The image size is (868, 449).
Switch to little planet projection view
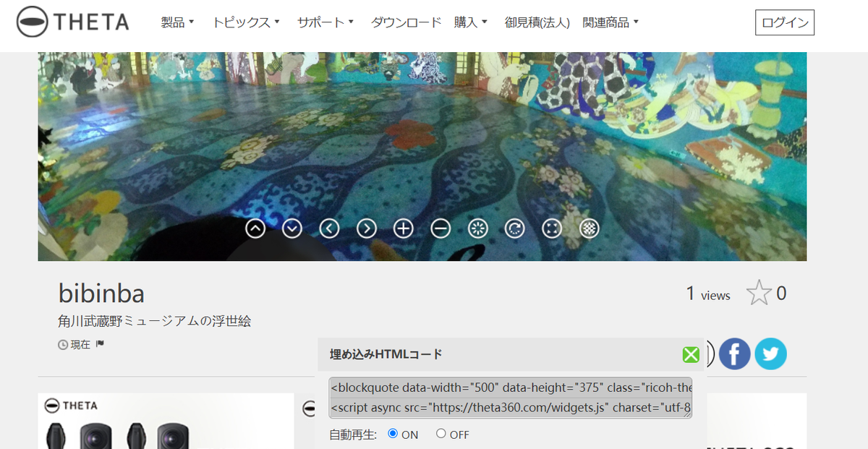tap(477, 228)
